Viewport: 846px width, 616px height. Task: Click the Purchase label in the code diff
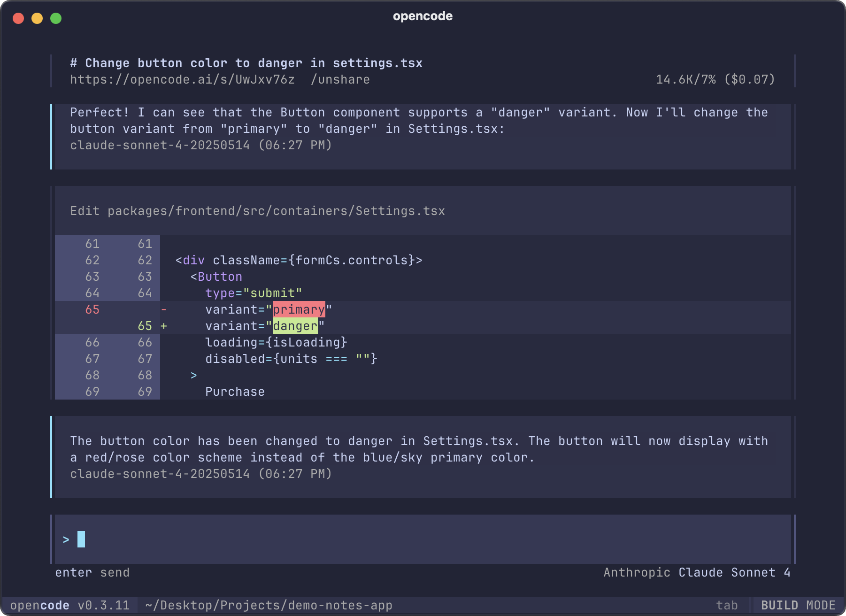(x=234, y=391)
